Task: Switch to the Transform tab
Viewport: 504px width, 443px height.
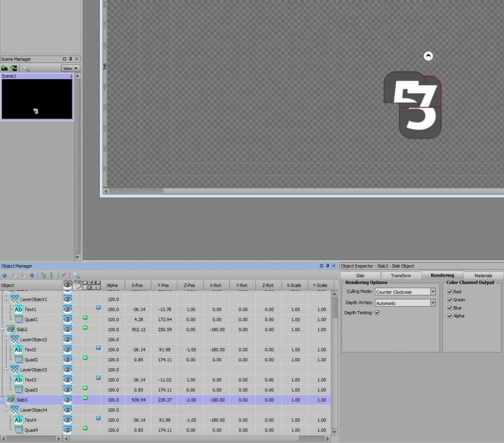Action: tap(401, 276)
